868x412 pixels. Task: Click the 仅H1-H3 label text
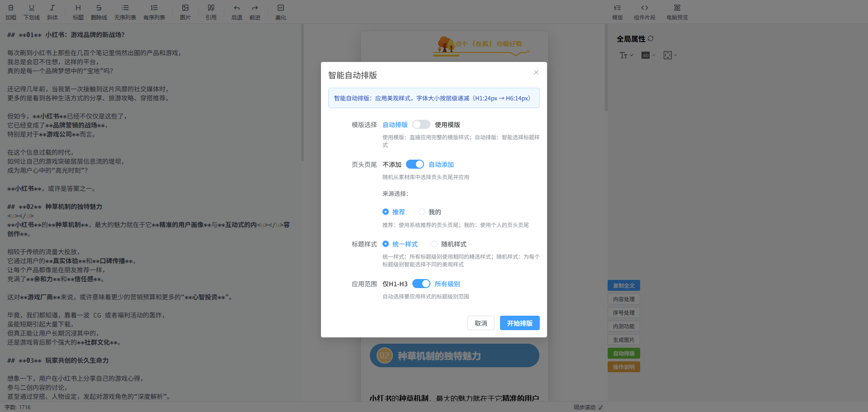click(395, 284)
